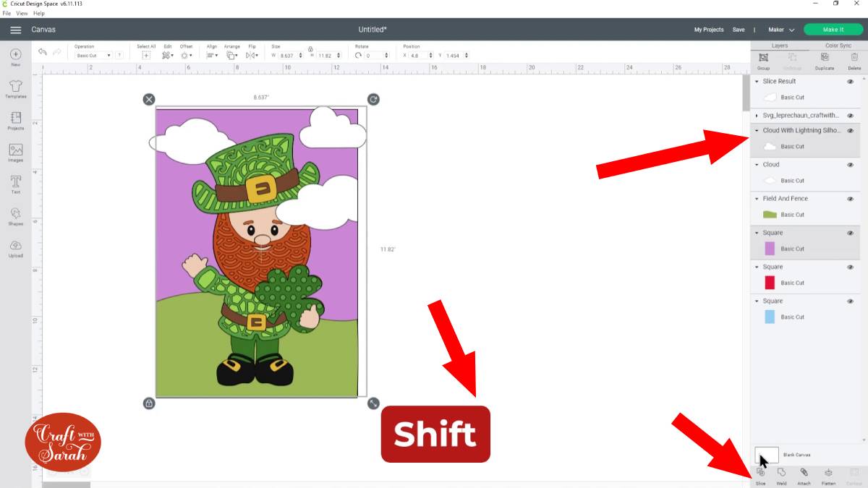Click the lock handle on the selection box

[149, 403]
